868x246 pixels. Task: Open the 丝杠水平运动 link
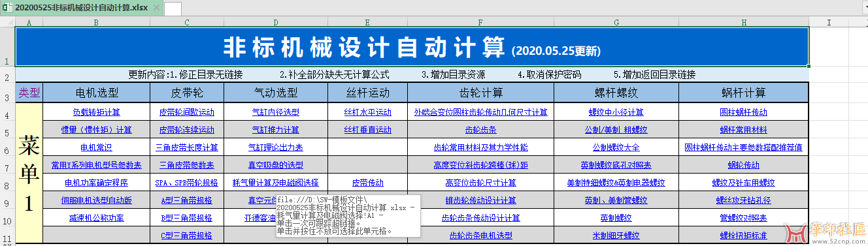(367, 112)
